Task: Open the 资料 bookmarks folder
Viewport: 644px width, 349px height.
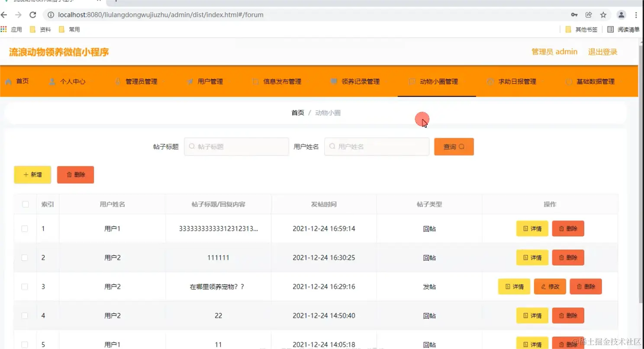Action: [x=40, y=29]
